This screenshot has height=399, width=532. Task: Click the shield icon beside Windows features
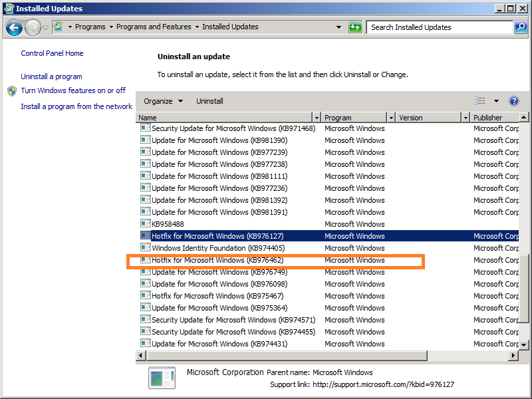[x=12, y=91]
